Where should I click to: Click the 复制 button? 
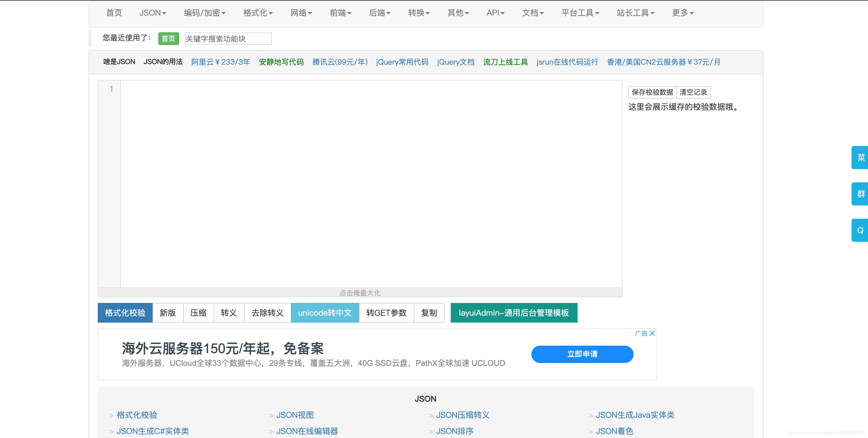(429, 312)
